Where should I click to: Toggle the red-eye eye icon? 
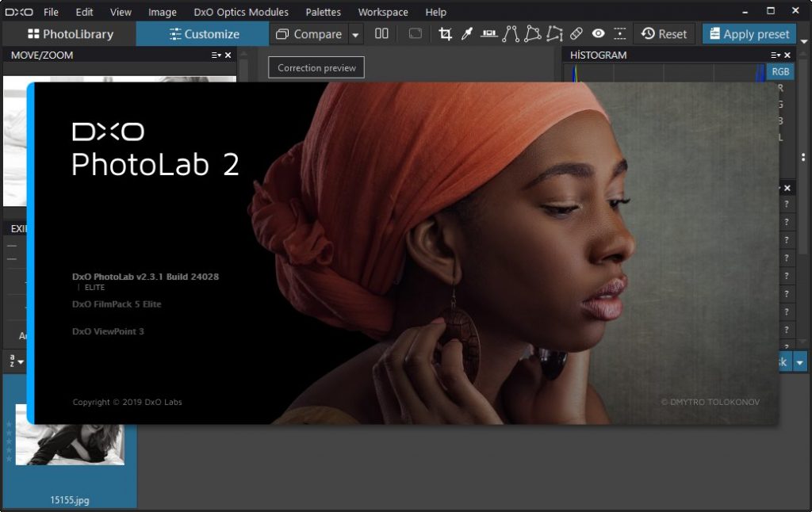(598, 34)
